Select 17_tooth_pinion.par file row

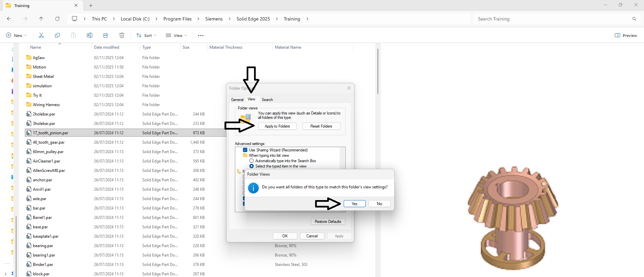coord(126,133)
